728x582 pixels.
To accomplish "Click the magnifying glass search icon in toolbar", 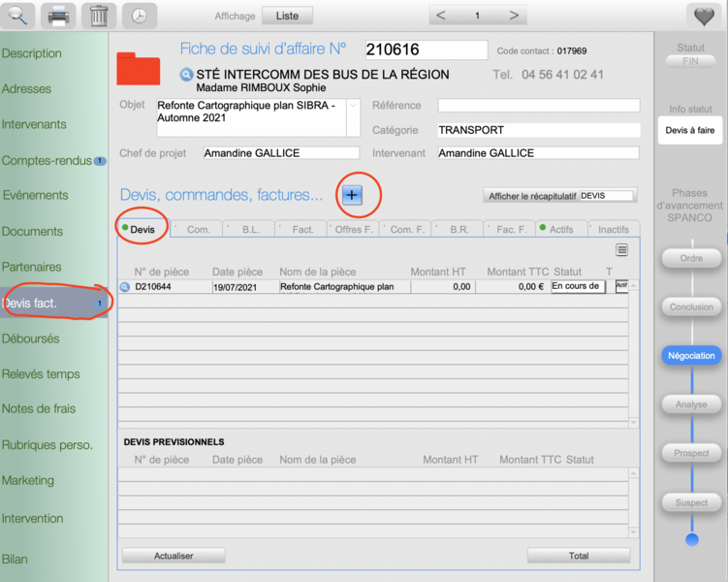I will click(x=19, y=16).
